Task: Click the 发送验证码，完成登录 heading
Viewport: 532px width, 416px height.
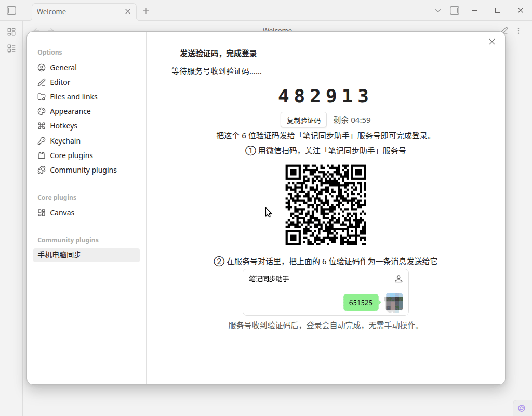Action: tap(218, 54)
